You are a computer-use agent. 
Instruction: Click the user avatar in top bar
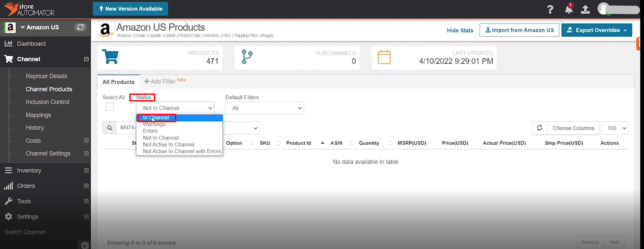(x=603, y=9)
